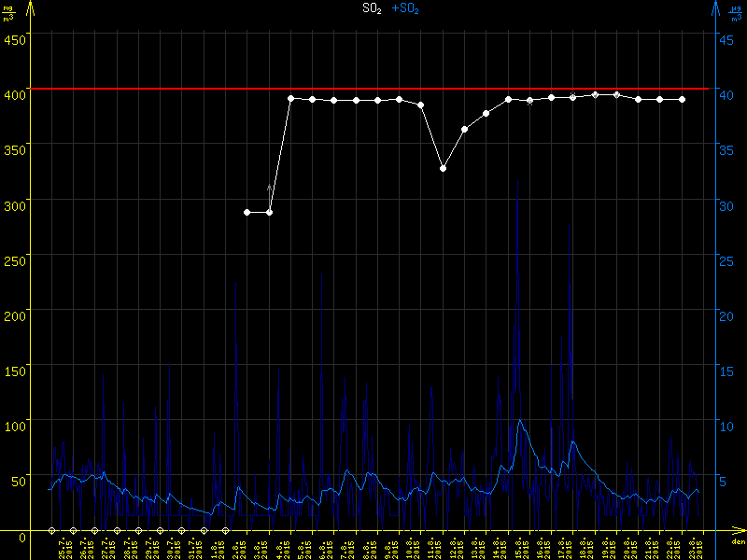Click the light blue line's highest peak
Screen dimensions: 747x560
tap(520, 421)
